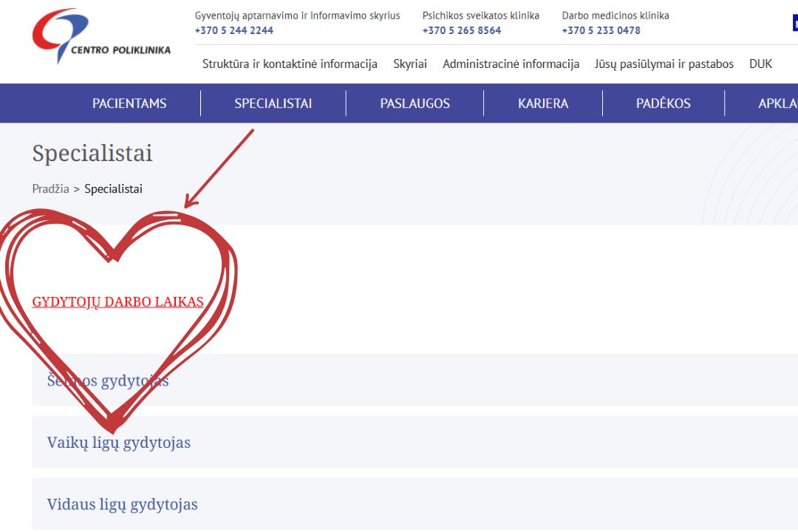Click the Gyventojų aptarnavimo ir informavimo skyrius label
Viewport: 798px width, 532px height.
pyautogui.click(x=297, y=16)
